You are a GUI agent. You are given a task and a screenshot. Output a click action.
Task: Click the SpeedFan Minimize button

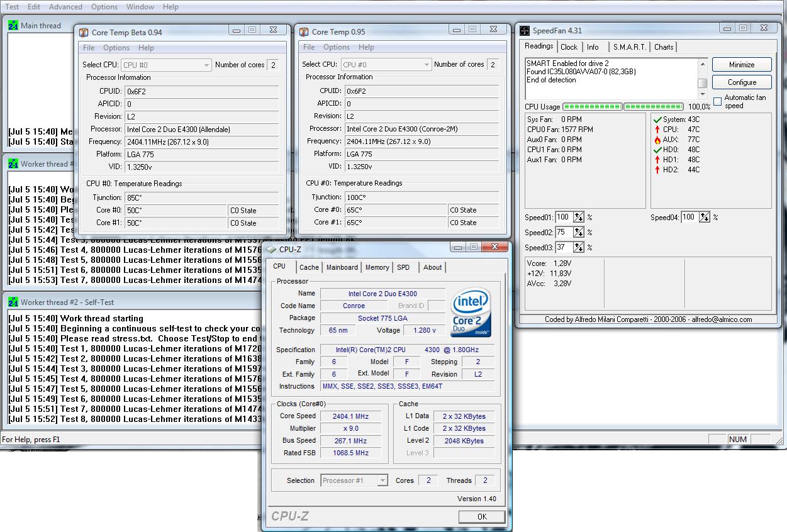pyautogui.click(x=742, y=65)
